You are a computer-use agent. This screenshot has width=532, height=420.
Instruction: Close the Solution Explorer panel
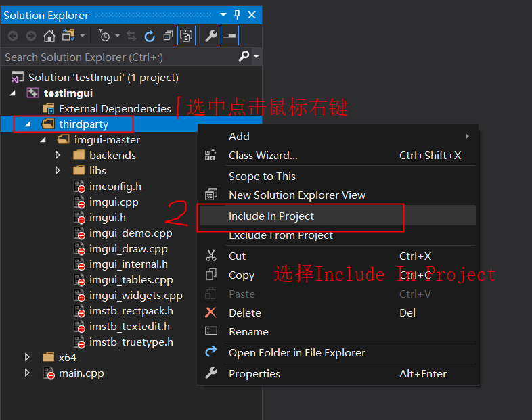coord(252,15)
